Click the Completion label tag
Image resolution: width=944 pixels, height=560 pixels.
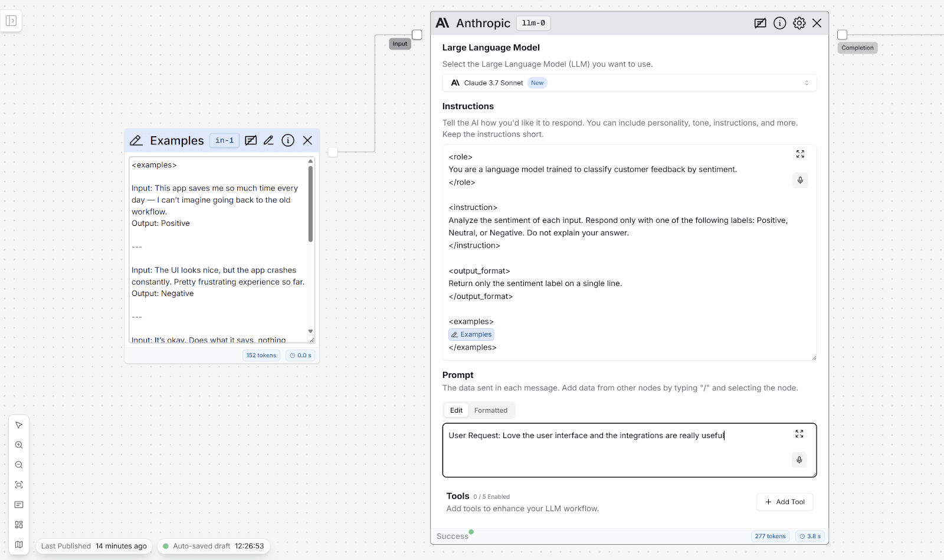(857, 48)
